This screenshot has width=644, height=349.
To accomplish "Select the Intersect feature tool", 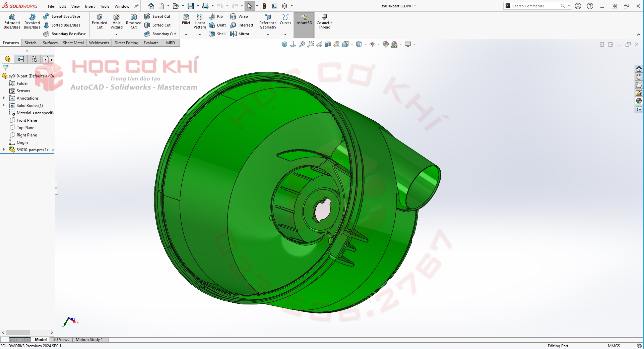I will [242, 25].
